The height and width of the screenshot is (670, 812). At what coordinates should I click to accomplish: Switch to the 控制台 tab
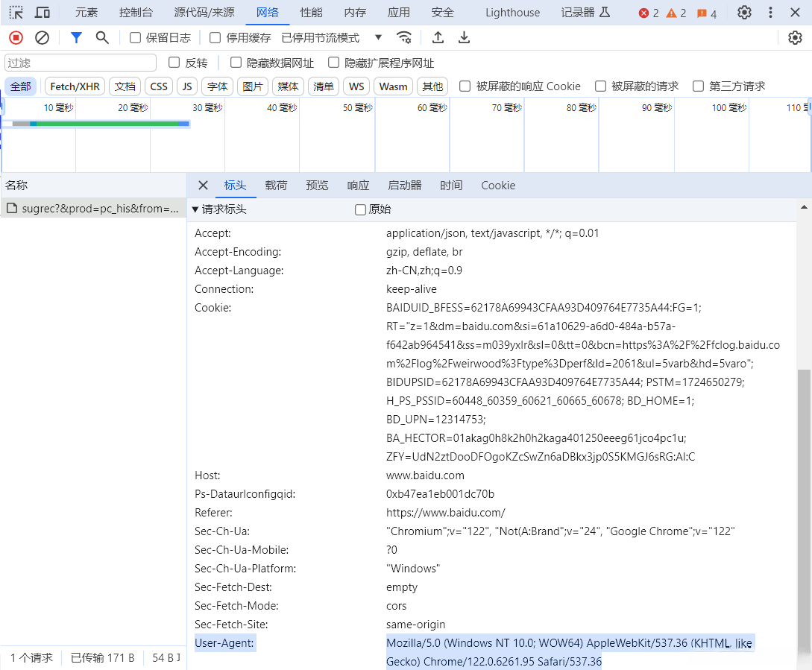(136, 13)
